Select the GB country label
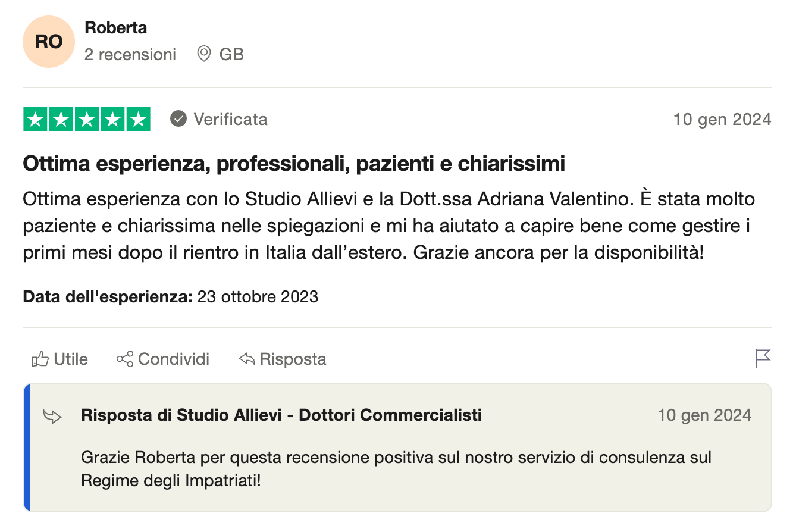This screenshot has height=532, width=796. coord(231,55)
